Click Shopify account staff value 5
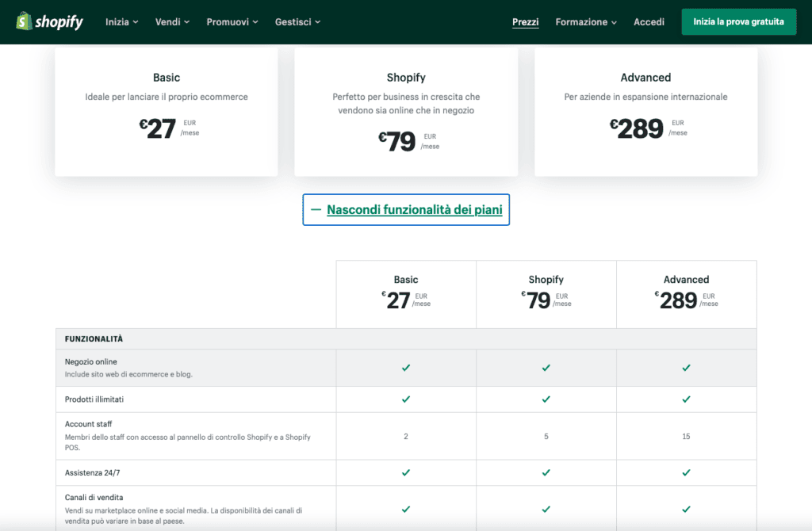812x531 pixels. pyautogui.click(x=546, y=436)
